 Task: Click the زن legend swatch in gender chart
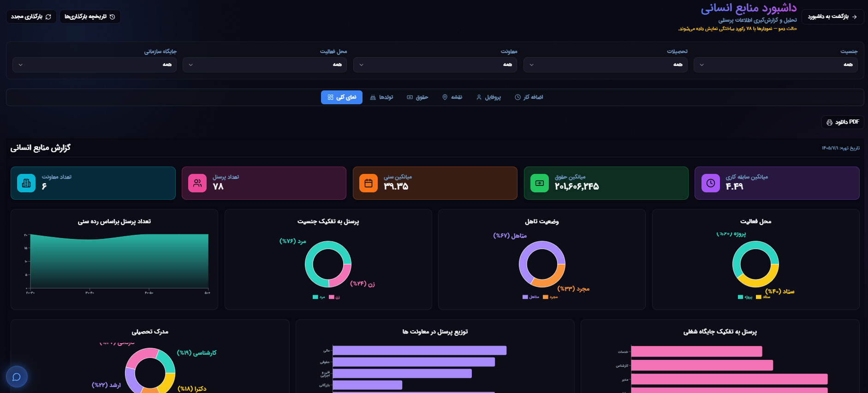pos(331,297)
